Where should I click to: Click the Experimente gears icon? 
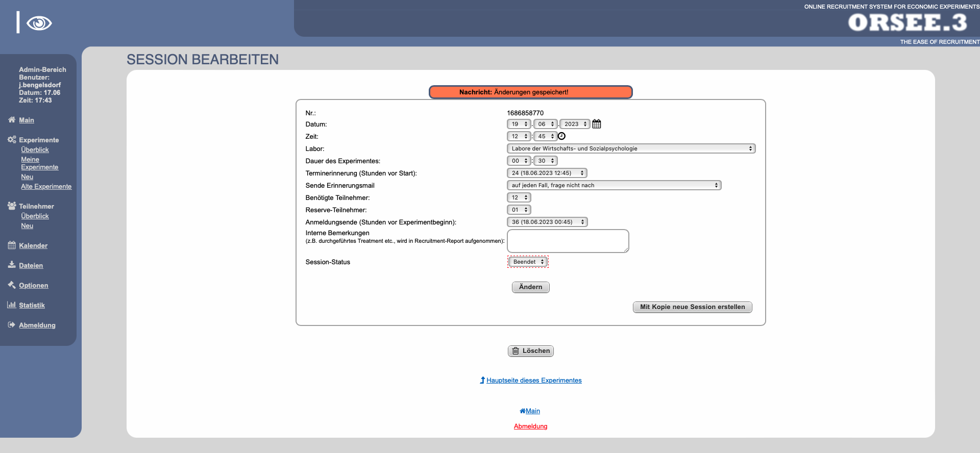[x=12, y=139]
